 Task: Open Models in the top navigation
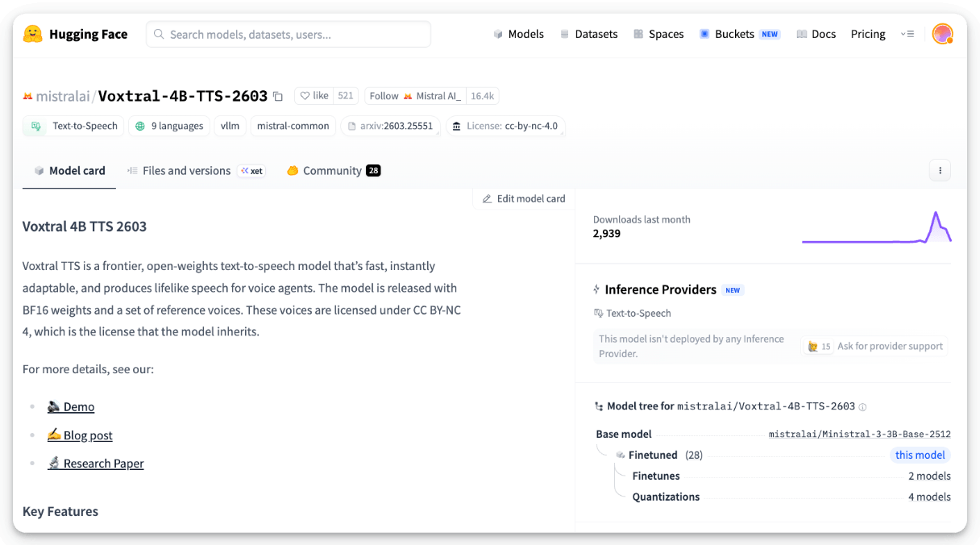518,34
